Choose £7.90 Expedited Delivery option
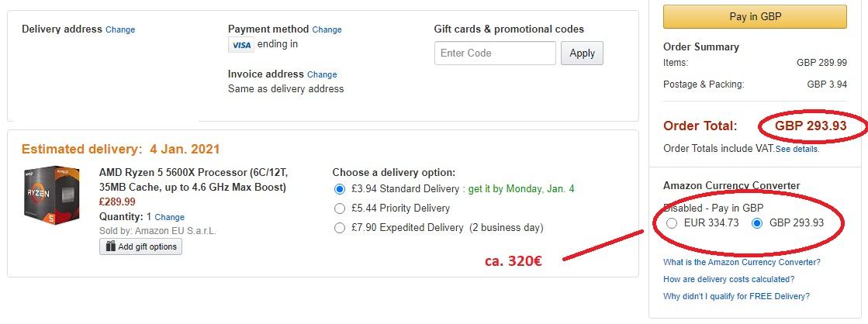 340,228
